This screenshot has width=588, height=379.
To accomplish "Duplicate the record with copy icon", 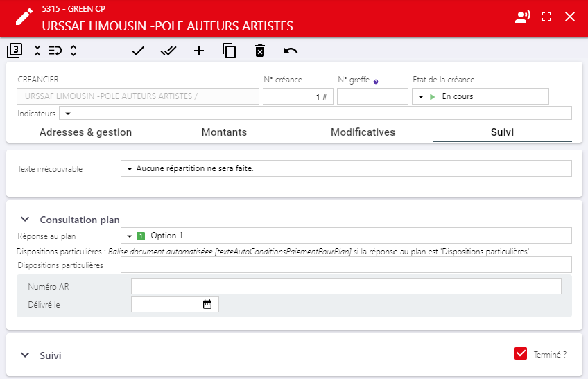I will pyautogui.click(x=229, y=51).
